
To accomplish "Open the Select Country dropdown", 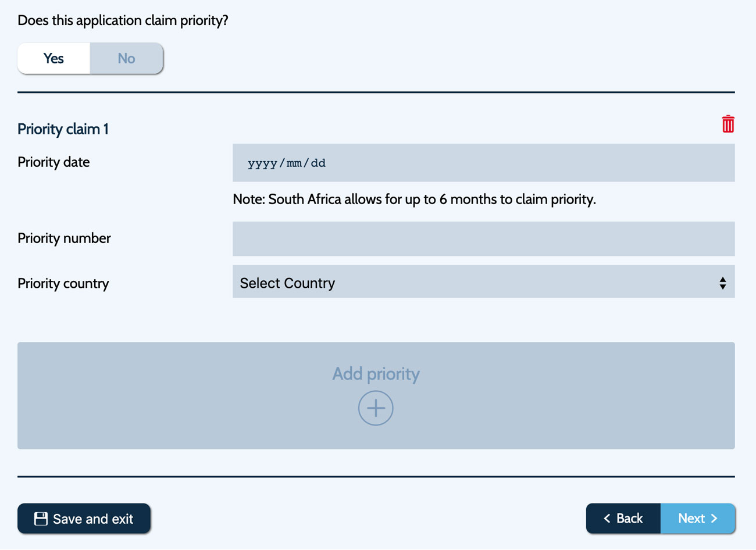I will [483, 282].
